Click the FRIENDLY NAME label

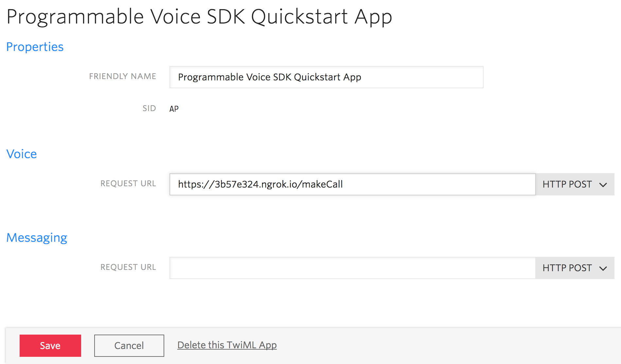123,76
